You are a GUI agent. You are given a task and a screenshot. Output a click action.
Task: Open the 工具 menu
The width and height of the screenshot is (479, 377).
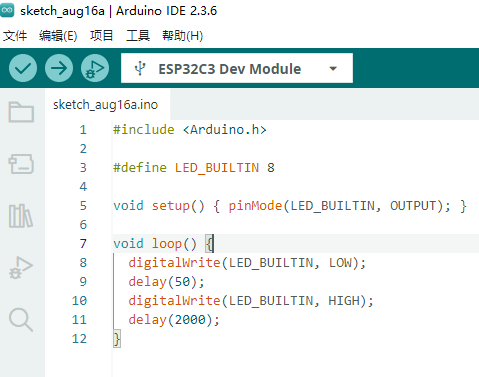coord(138,35)
